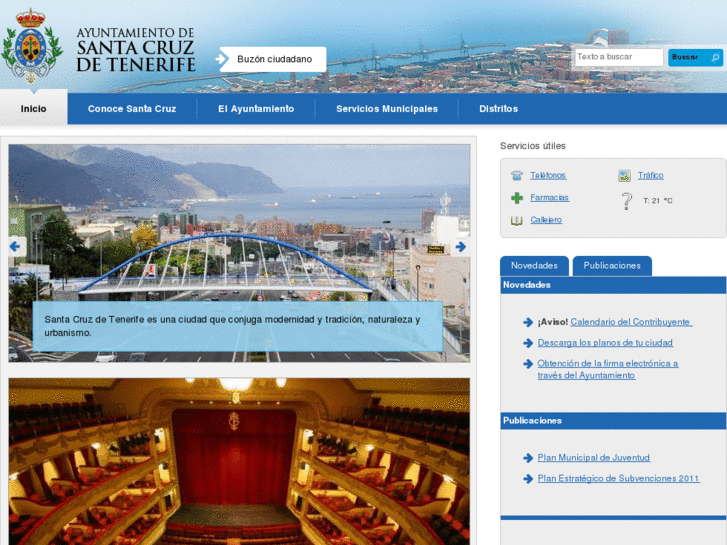Click the street map icon beside Callejero
The width and height of the screenshot is (727, 545).
click(517, 220)
